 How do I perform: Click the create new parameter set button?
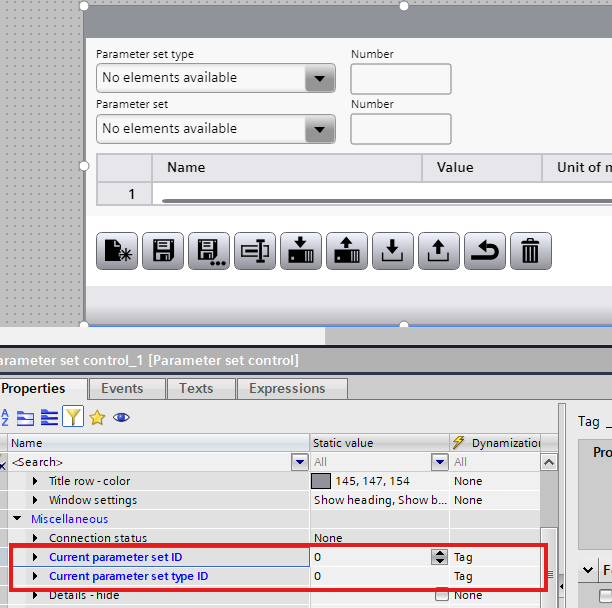tap(117, 251)
